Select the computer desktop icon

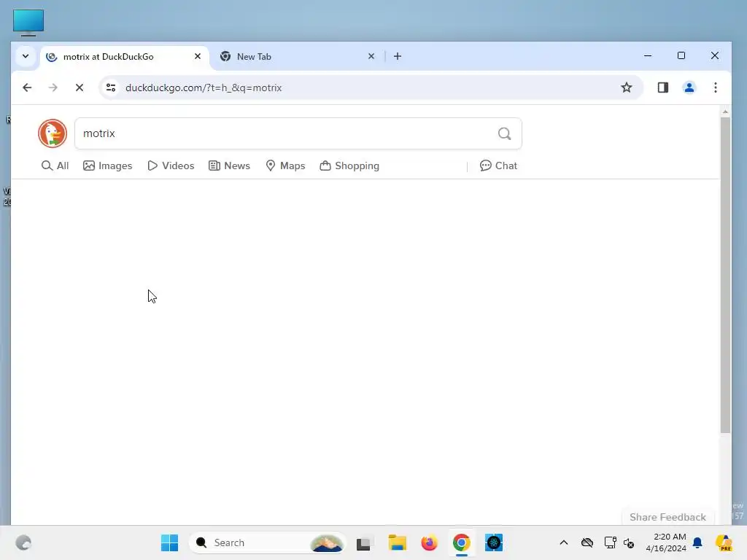[28, 23]
